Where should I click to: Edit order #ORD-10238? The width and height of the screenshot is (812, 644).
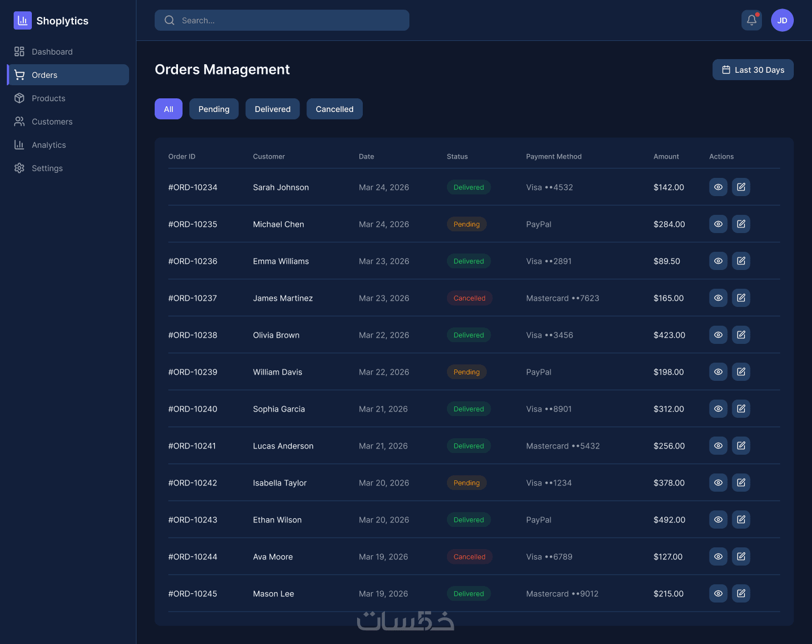(741, 335)
